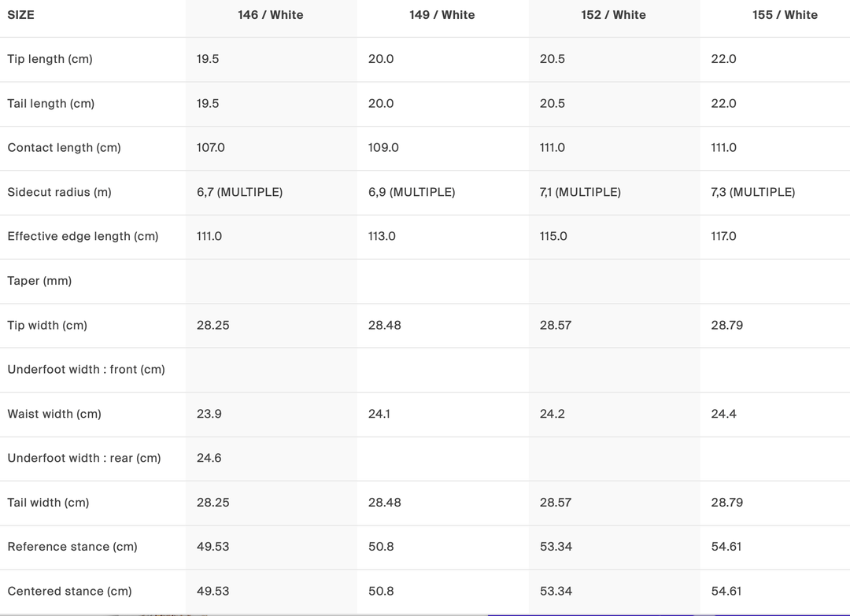The image size is (850, 616).
Task: Click the "Waist width (cm)" row label
Action: 54,414
